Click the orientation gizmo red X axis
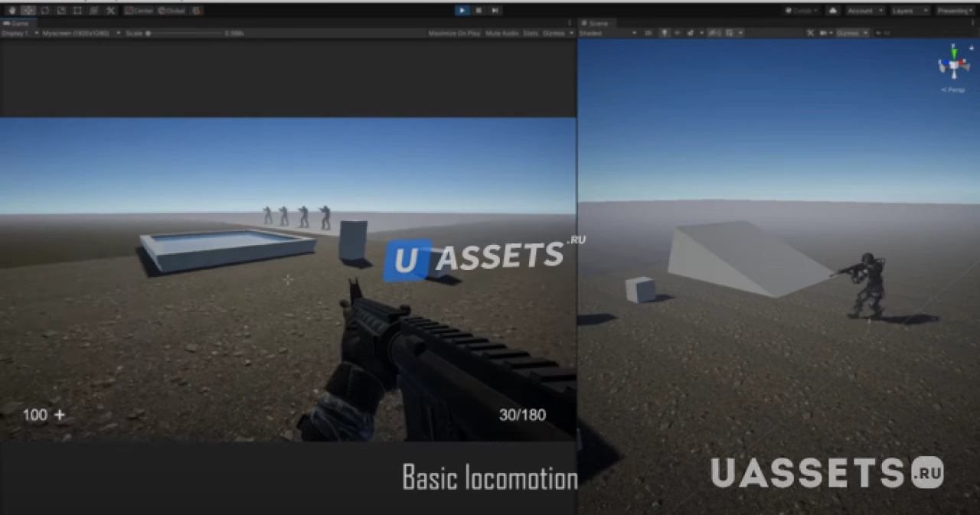The height and width of the screenshot is (515, 980). (962, 62)
